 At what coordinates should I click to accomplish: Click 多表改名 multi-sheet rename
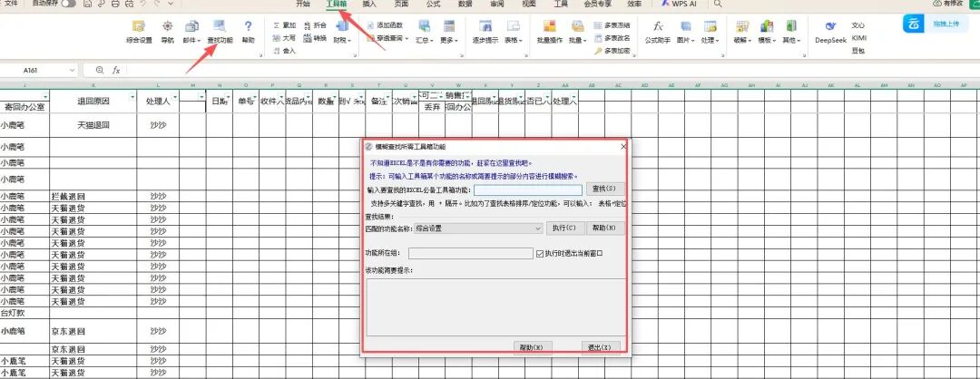(x=612, y=38)
